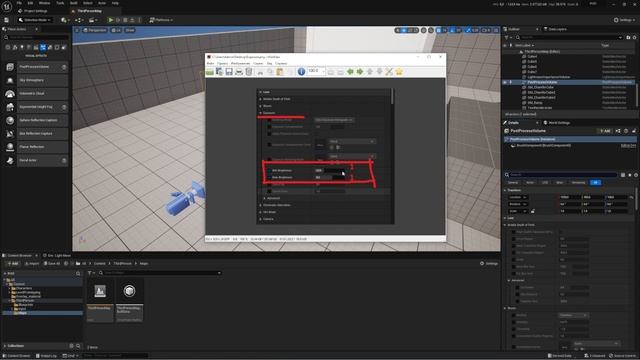Click the save disk icon in image viewer
Image resolution: width=640 pixels, height=360 pixels.
229,72
